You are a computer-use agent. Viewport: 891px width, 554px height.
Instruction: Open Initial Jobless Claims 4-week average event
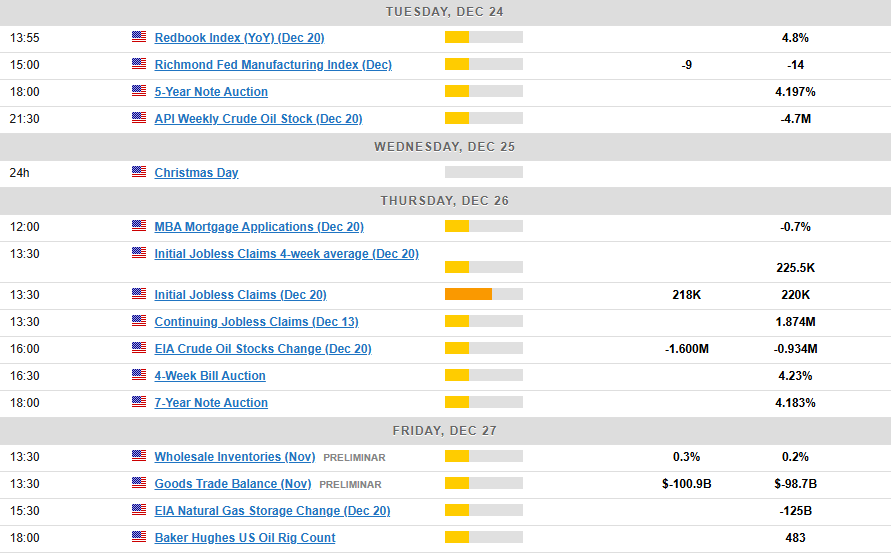click(286, 254)
